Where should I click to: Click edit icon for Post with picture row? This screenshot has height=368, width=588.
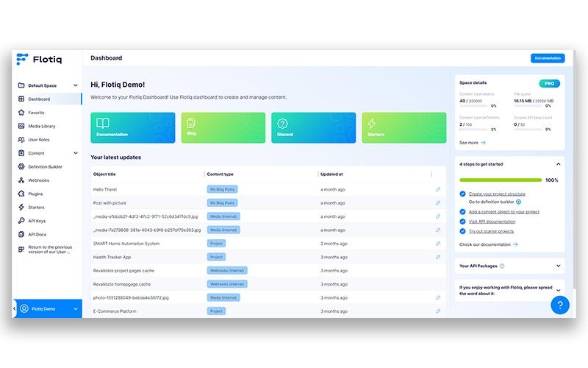(438, 203)
